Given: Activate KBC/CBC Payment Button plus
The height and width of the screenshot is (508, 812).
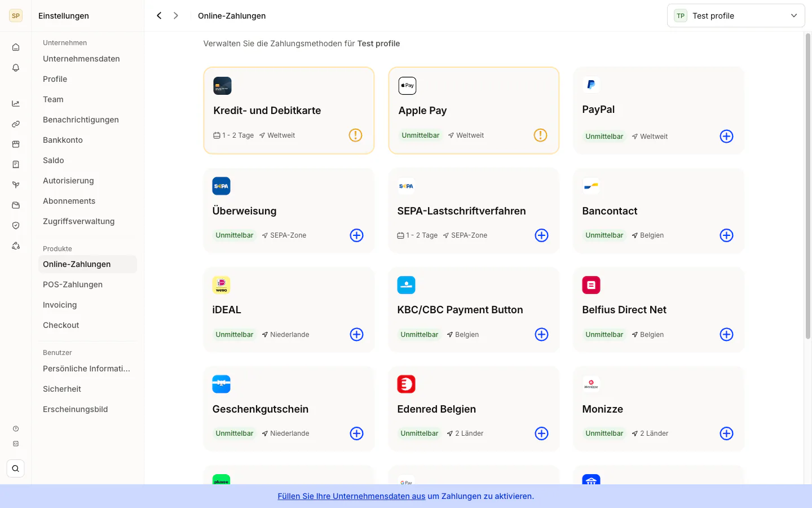Looking at the screenshot, I should click(541, 335).
